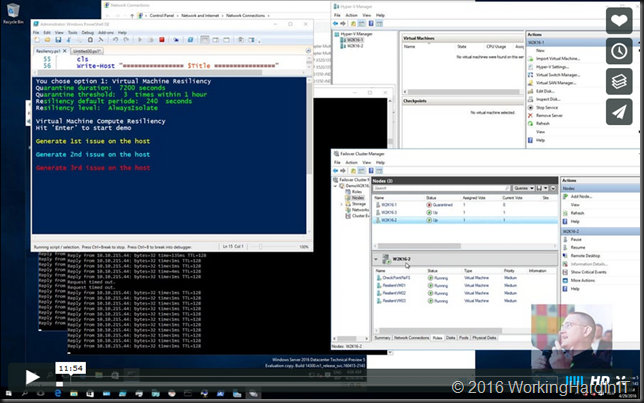Click the Search magnifier on Windows taskbar
This screenshot has width=644, height=403.
tap(25, 393)
